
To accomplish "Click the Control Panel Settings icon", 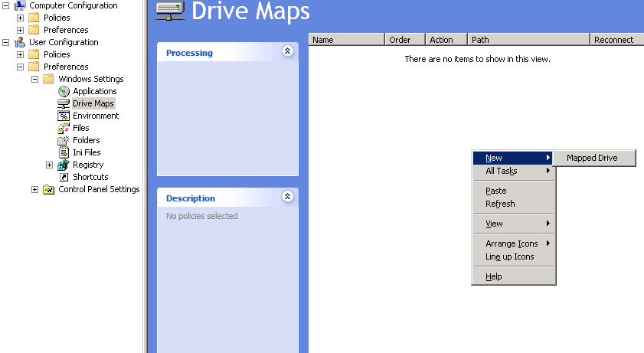I will pyautogui.click(x=49, y=189).
